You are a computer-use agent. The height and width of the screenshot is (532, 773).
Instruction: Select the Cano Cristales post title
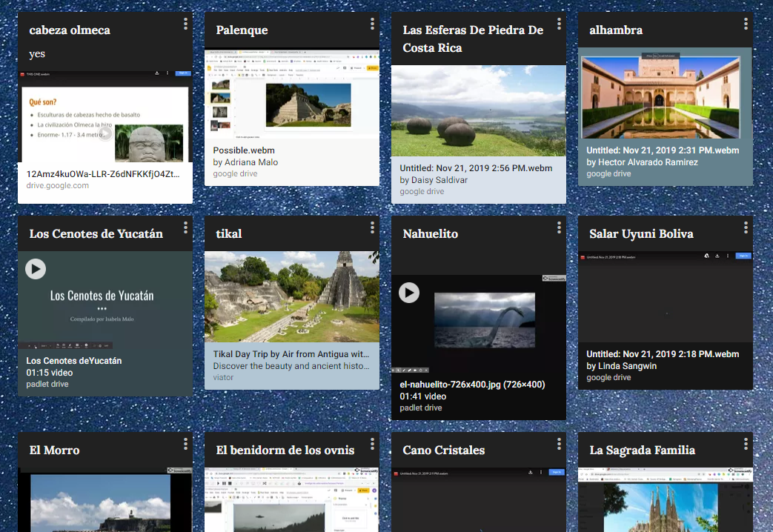pyautogui.click(x=444, y=450)
